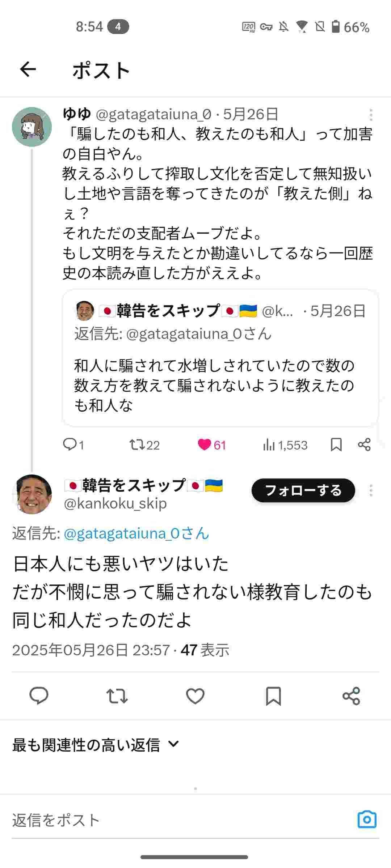Open the camera icon in reply bar
The height and width of the screenshot is (868, 391).
coord(367,819)
